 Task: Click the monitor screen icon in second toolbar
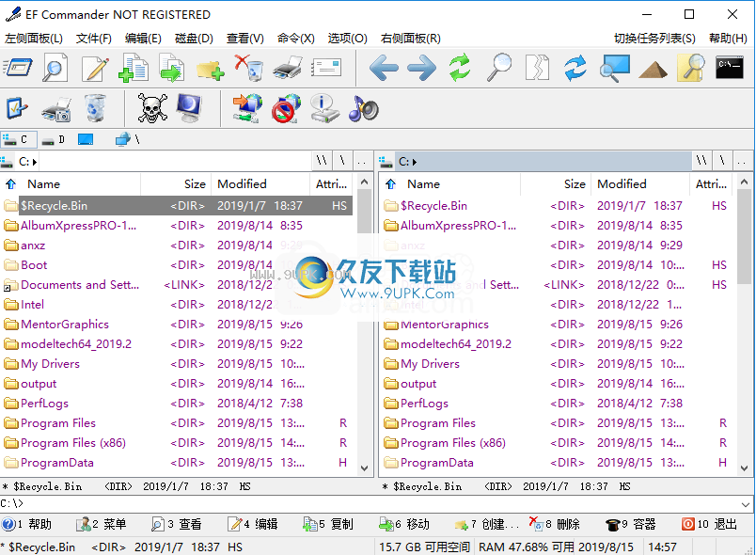point(190,107)
